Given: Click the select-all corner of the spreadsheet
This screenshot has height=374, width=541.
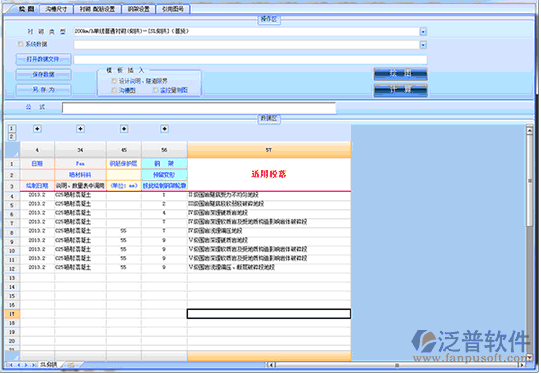Looking at the screenshot, I should click(x=12, y=150).
